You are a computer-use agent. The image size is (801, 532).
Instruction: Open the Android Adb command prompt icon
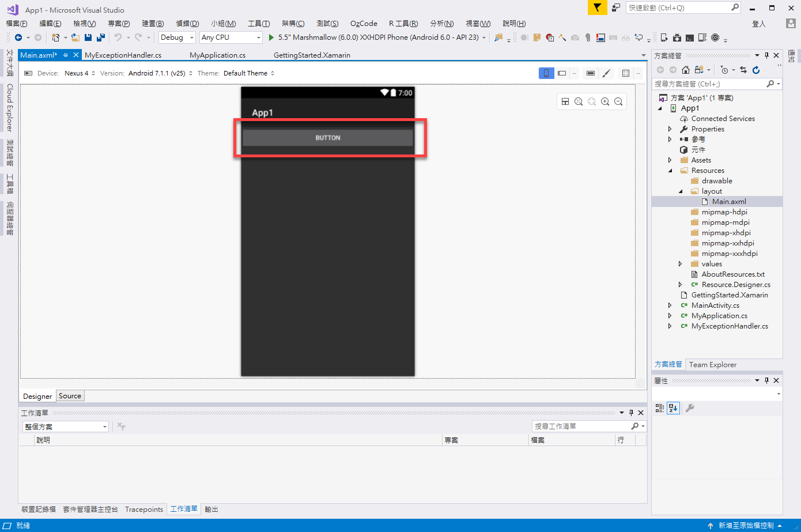(690, 37)
